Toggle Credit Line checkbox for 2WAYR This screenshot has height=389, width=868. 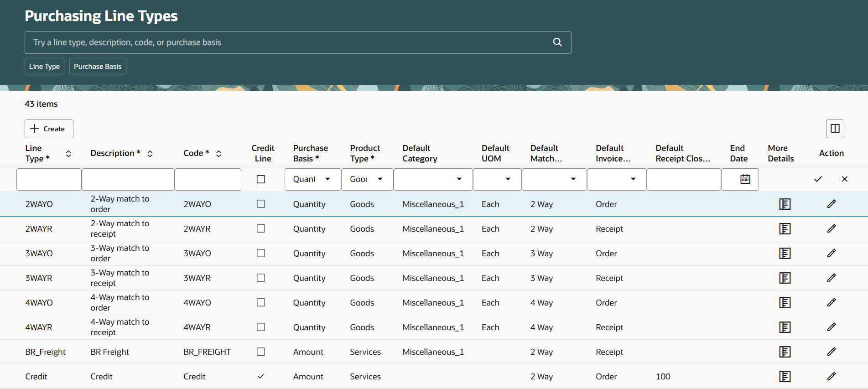coord(261,228)
